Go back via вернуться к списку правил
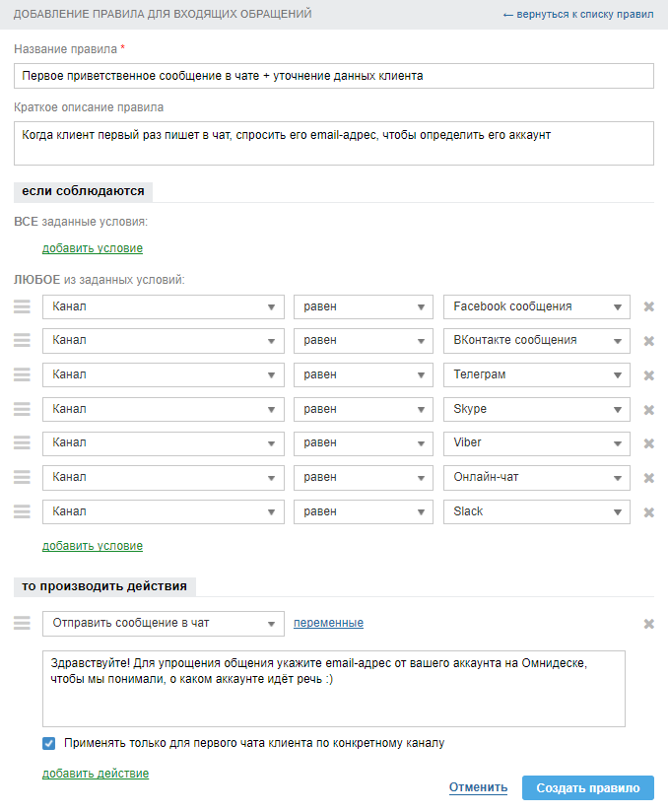 coord(577,15)
